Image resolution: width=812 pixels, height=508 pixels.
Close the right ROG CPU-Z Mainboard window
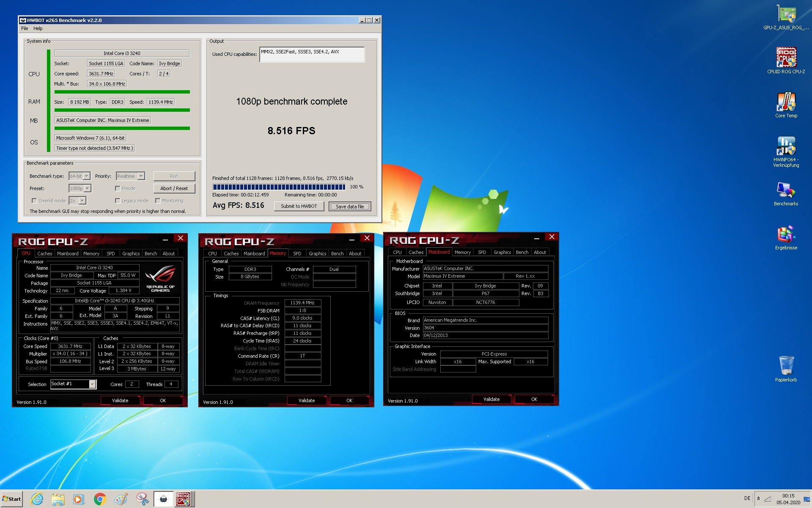552,237
